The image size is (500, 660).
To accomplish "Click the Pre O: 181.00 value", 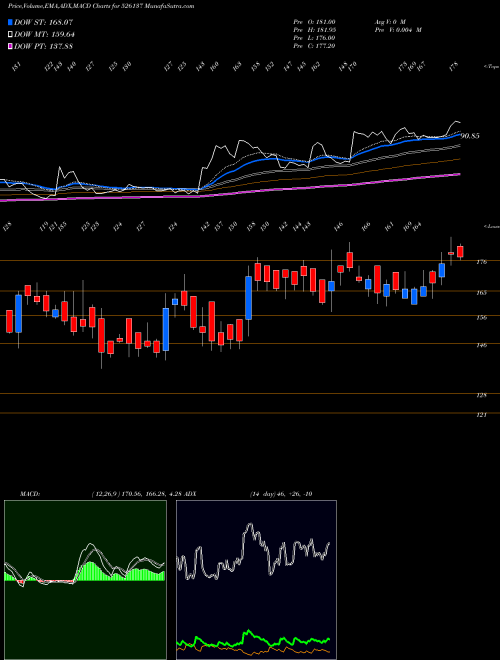I will point(314,22).
